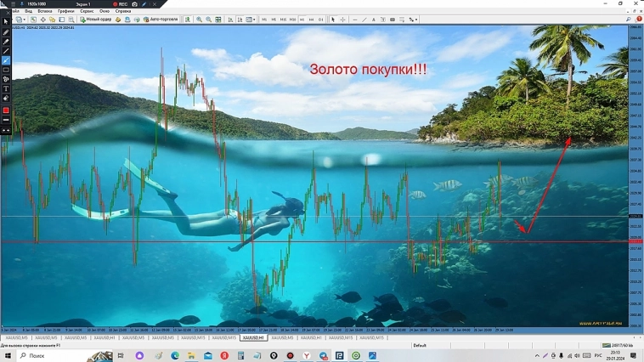The height and width of the screenshot is (362, 644).
Task: Select the trendline drawing tool in top toolbar
Action: click(x=364, y=20)
